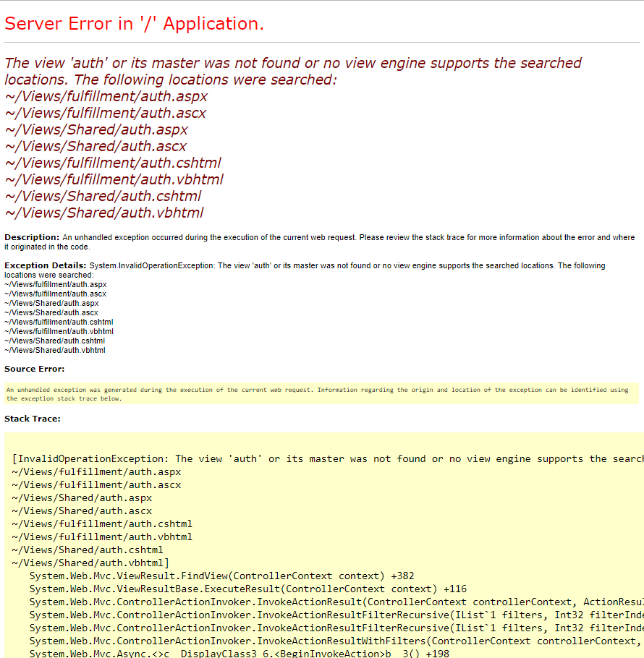Select red italic line ~/Views/Shared/auth.aspx
Viewport: 644px width, 658px height.
tap(96, 129)
